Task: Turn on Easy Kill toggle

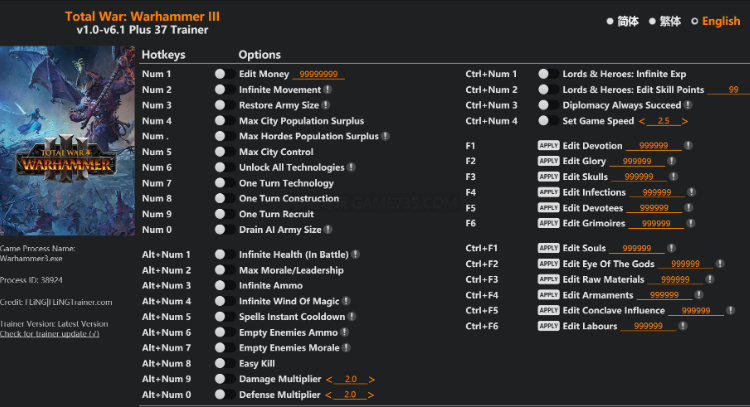Action: click(224, 364)
